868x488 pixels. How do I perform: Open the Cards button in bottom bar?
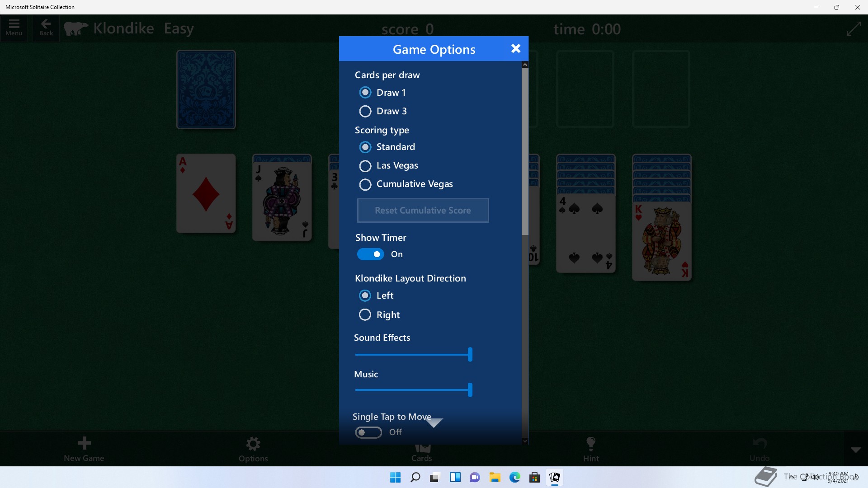point(422,454)
